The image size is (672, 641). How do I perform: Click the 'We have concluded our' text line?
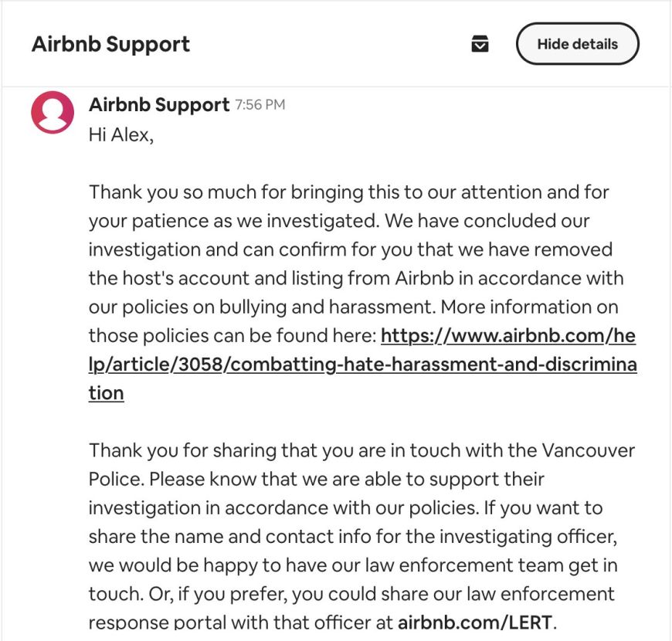click(487, 221)
